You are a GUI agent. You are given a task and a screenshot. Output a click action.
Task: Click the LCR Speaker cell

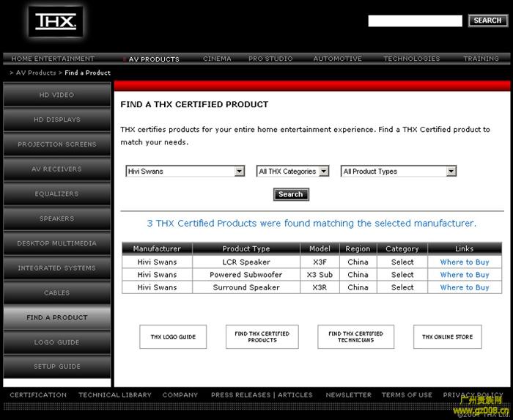click(246, 262)
